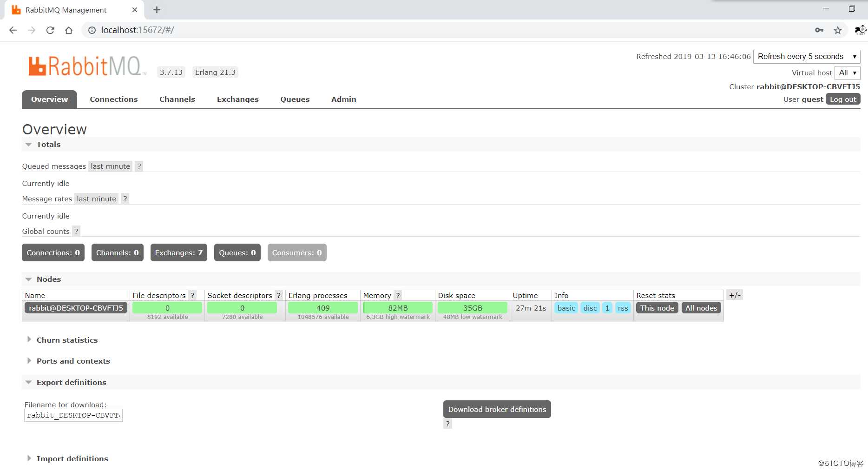Image resolution: width=868 pixels, height=471 pixels.
Task: Go back with browser back arrow
Action: (13, 30)
